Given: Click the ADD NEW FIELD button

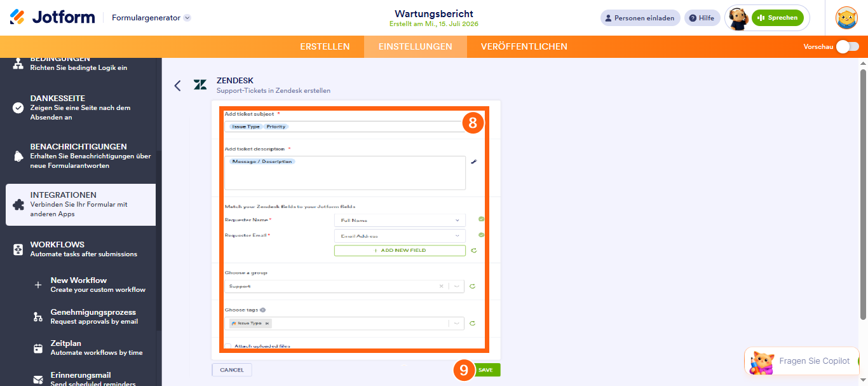Looking at the screenshot, I should coord(400,251).
